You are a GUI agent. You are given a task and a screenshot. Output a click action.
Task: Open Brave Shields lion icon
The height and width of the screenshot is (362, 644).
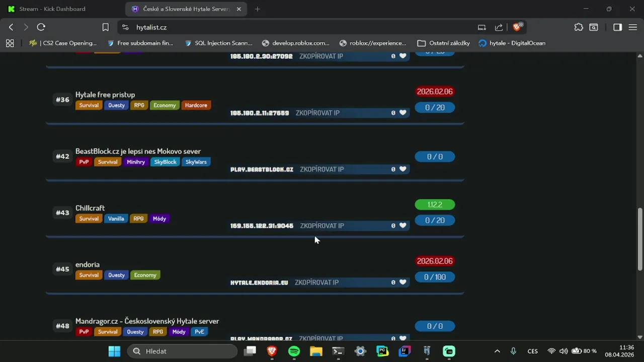coord(517,27)
